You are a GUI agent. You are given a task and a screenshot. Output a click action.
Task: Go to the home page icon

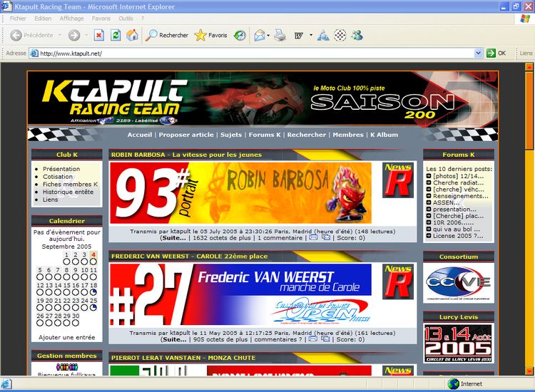pyautogui.click(x=133, y=35)
